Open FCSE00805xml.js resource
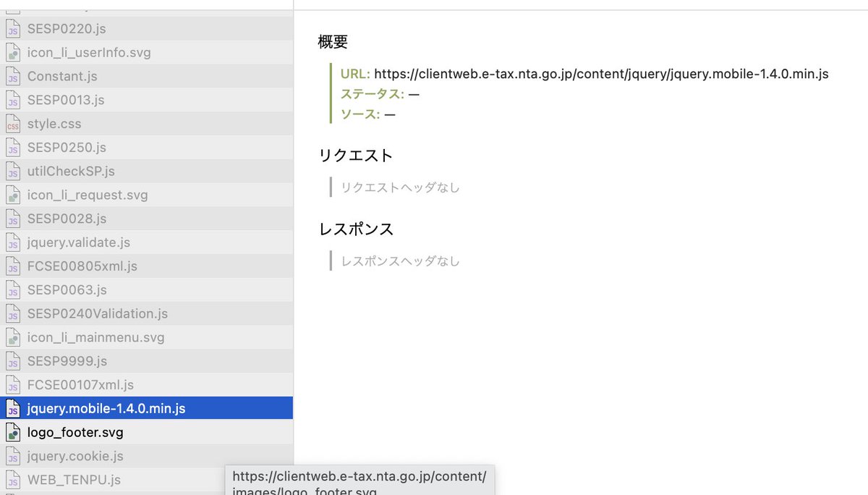The width and height of the screenshot is (868, 495). pos(146,266)
